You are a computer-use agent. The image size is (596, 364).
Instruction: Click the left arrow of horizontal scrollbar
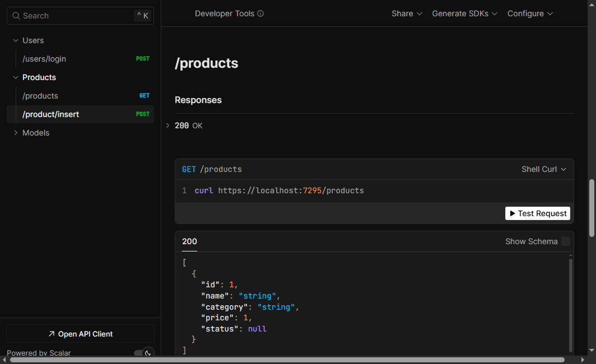pos(4,360)
